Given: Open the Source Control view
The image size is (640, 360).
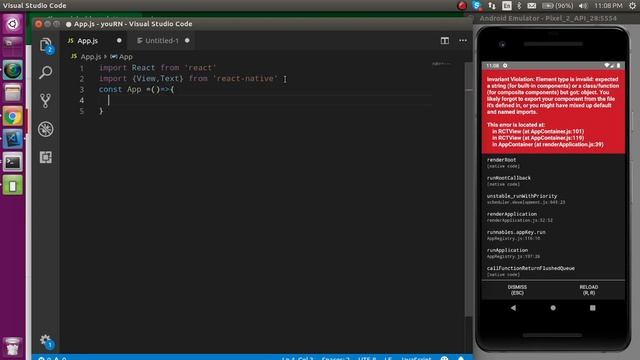Looking at the screenshot, I should tap(46, 100).
